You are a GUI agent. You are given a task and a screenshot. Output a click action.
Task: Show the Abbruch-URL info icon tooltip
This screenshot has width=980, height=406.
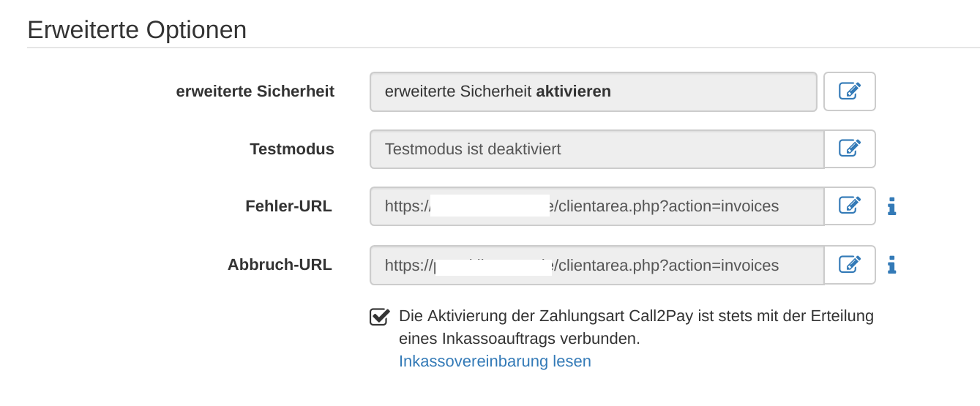891,265
